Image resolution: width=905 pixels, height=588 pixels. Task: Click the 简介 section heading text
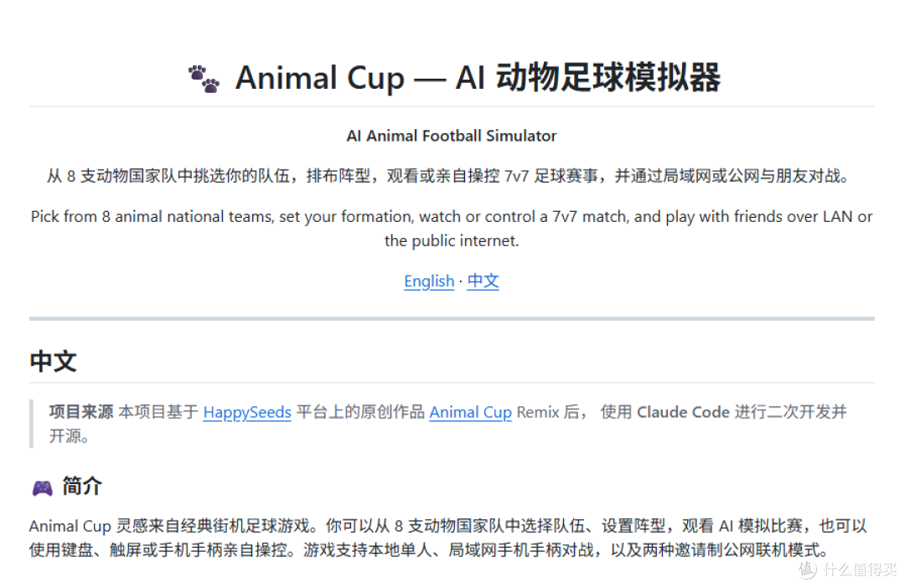82,487
